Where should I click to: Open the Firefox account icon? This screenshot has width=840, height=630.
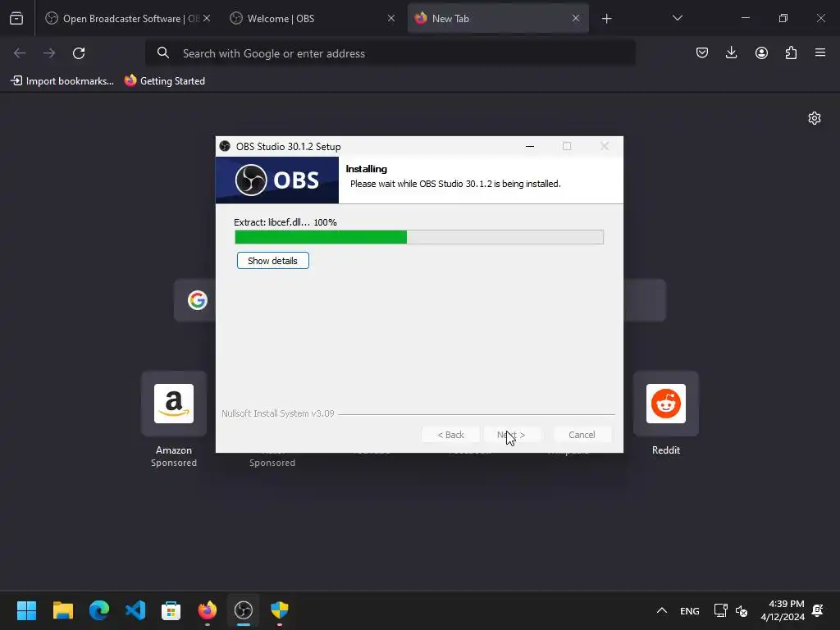pyautogui.click(x=761, y=52)
